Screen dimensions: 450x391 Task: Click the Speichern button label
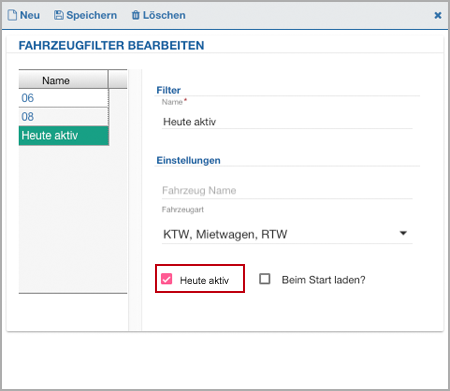coord(92,15)
